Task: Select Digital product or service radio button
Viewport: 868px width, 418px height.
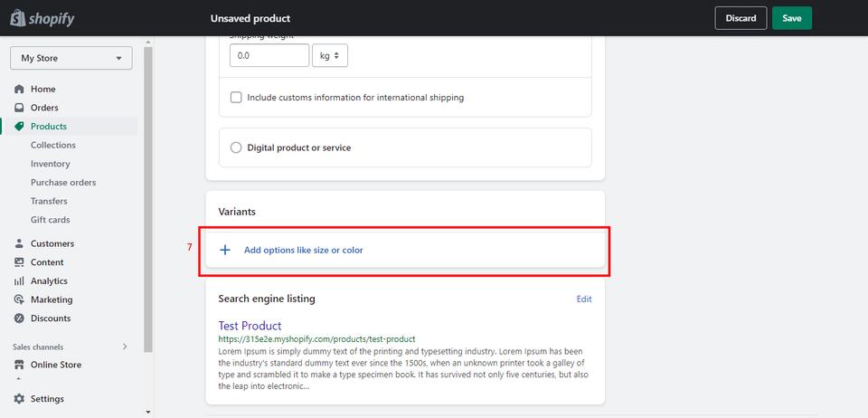Action: point(236,147)
